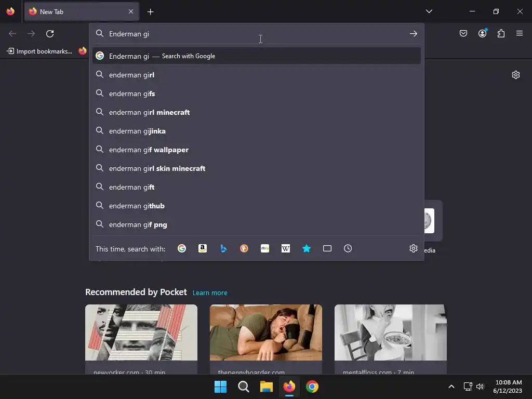Search this time with Google icon

[x=182, y=249]
